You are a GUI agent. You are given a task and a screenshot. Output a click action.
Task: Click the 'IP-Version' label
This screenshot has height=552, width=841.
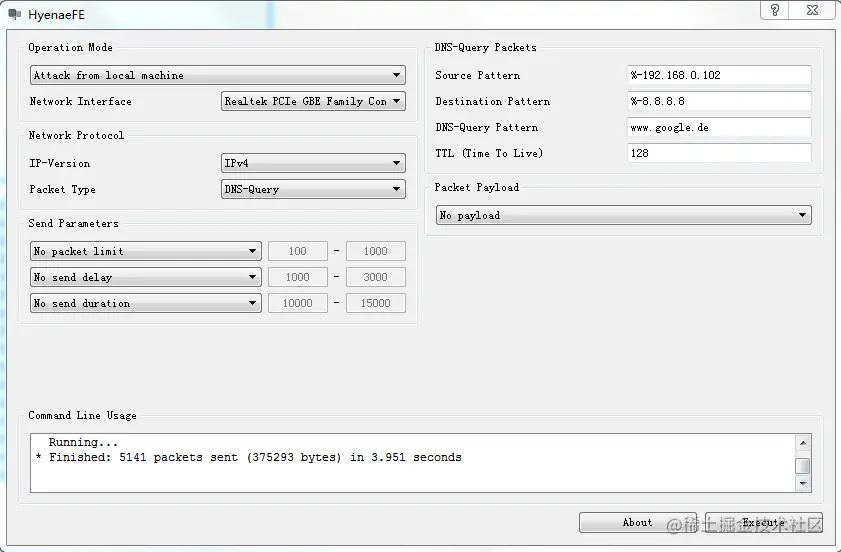[60, 163]
